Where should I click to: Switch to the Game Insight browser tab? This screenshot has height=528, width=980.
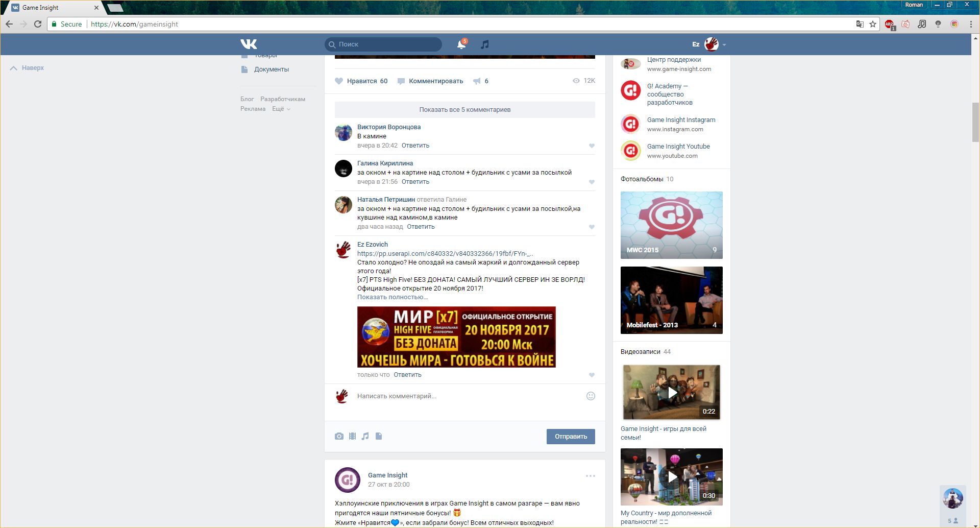point(51,8)
